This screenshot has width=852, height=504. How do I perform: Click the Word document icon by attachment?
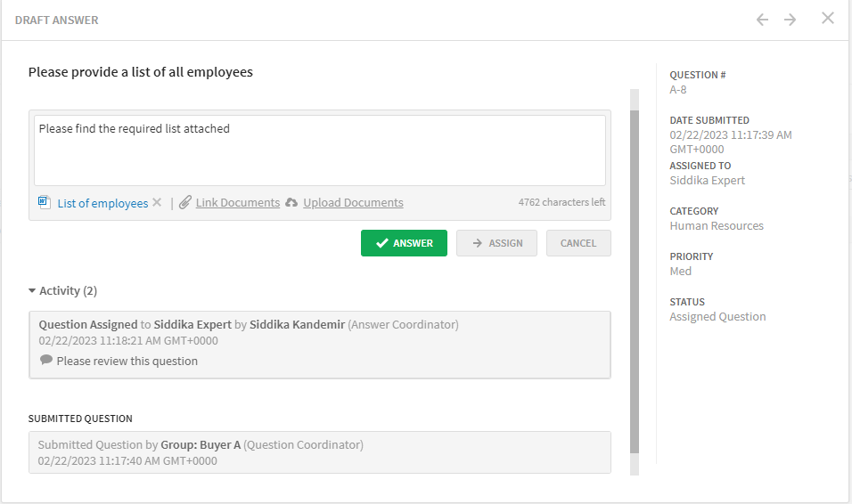pos(45,203)
